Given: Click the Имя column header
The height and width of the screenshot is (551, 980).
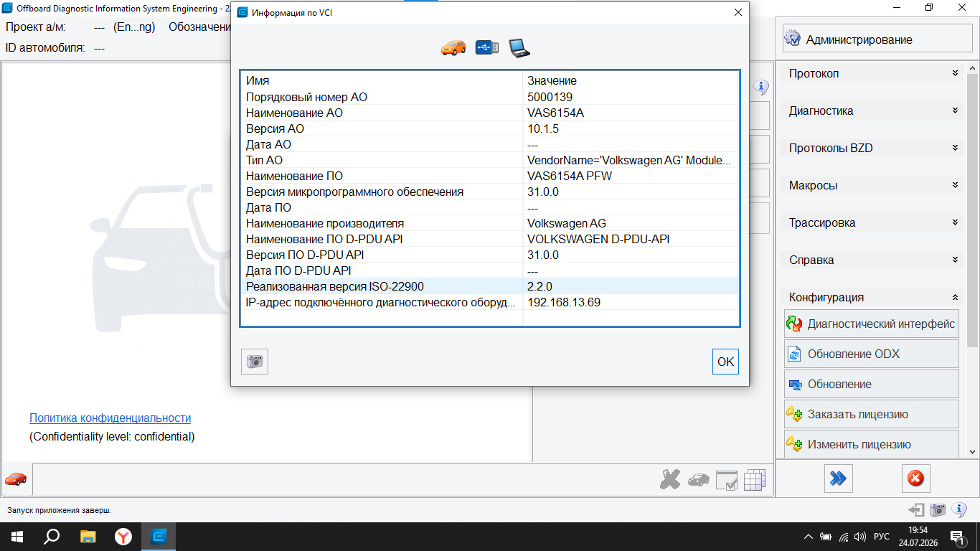Looking at the screenshot, I should pyautogui.click(x=382, y=80).
